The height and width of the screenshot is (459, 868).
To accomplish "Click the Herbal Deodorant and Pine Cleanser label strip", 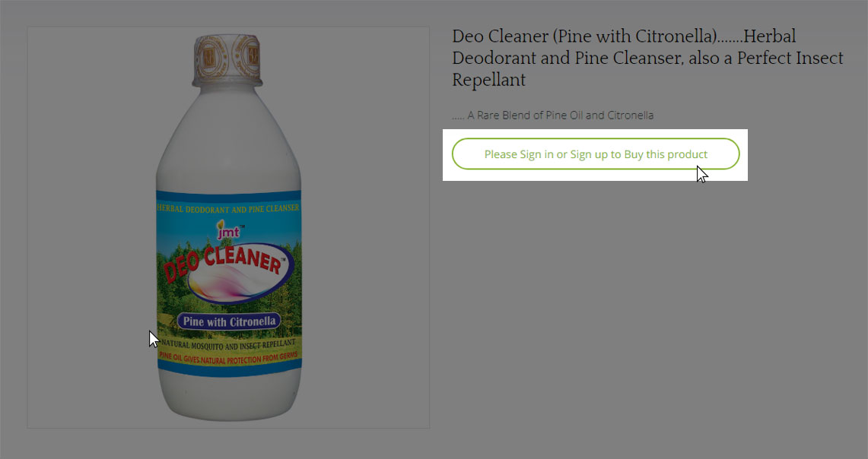I will pyautogui.click(x=229, y=208).
